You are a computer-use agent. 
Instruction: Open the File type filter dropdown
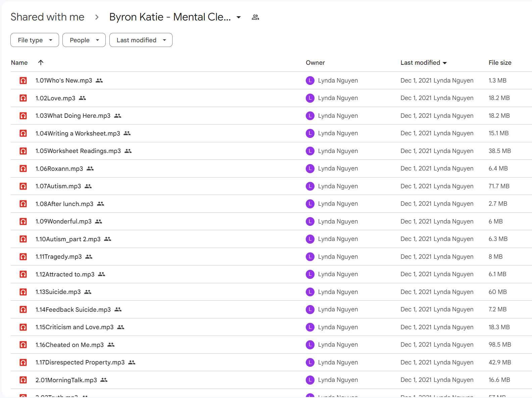[35, 40]
